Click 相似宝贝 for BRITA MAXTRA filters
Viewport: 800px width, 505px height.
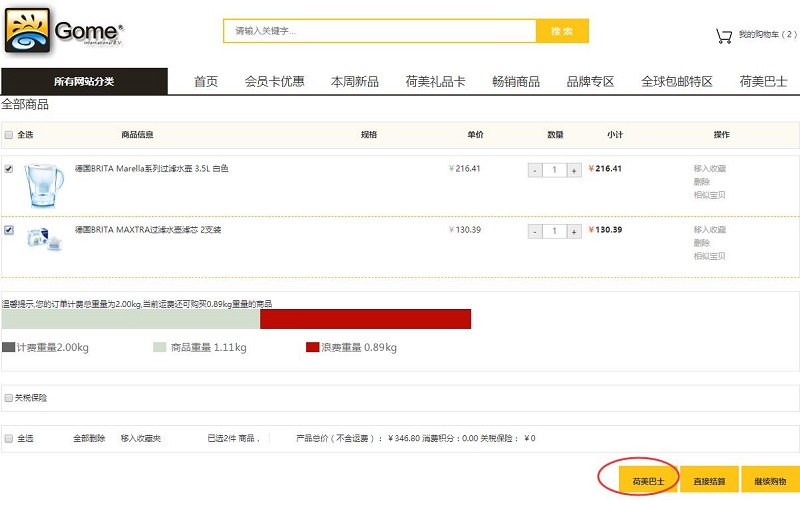710,256
